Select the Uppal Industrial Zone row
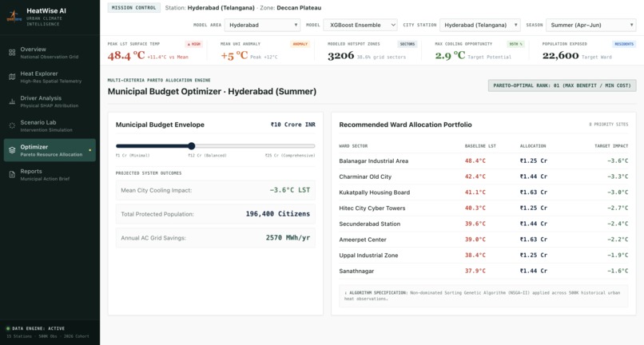This screenshot has width=644, height=345. [483, 255]
